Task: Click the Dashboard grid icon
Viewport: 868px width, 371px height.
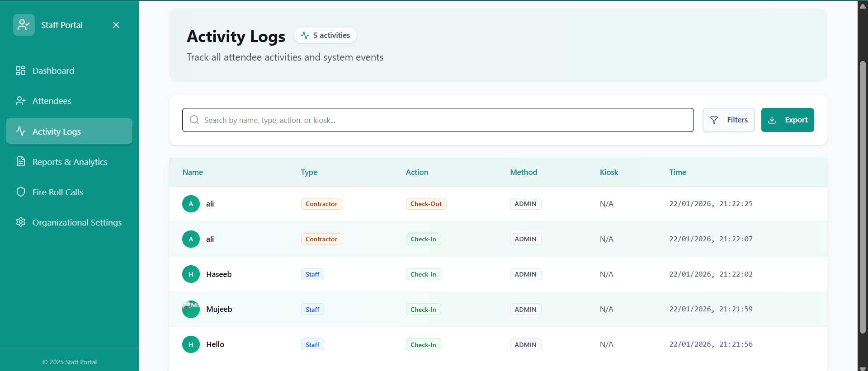Action: pos(21,70)
